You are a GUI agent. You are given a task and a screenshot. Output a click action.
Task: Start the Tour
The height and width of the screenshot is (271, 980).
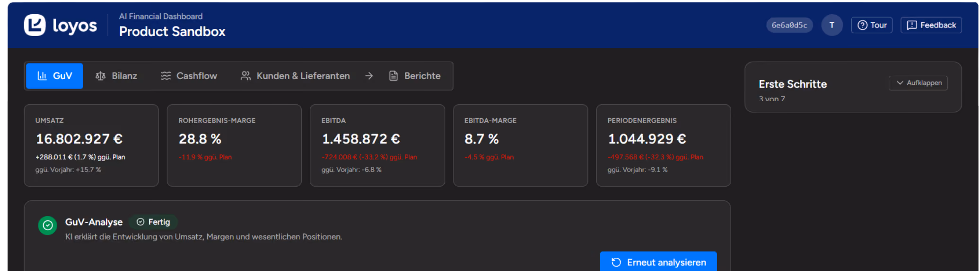[872, 25]
